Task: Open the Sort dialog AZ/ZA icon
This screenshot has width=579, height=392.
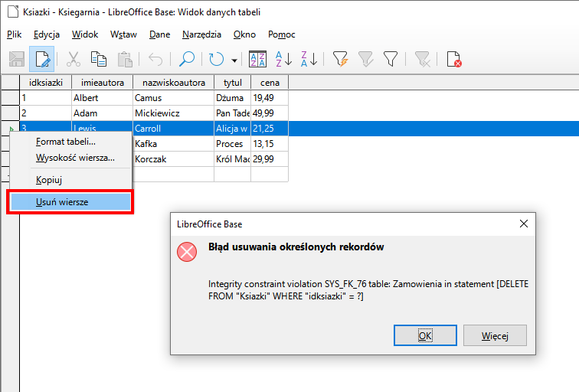Action: [x=258, y=59]
